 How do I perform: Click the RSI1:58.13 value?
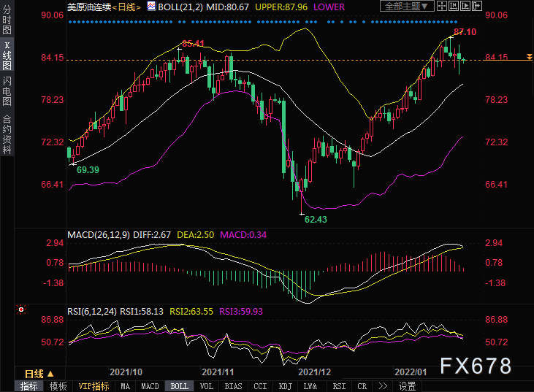click(x=142, y=312)
